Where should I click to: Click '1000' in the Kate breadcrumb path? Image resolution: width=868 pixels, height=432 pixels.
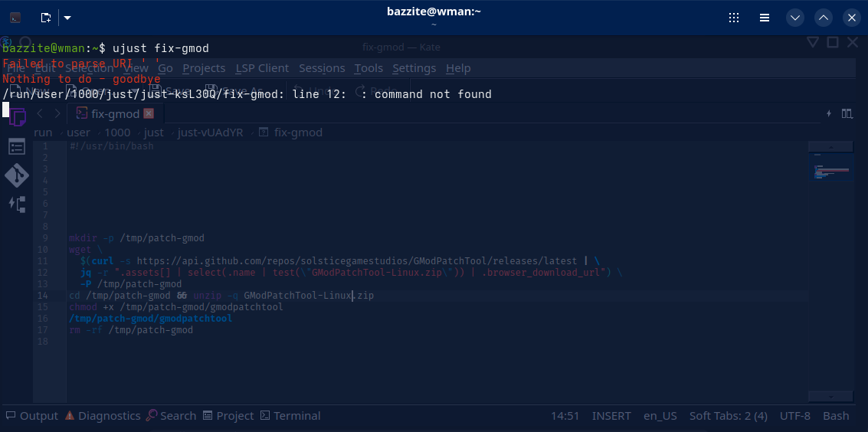(x=117, y=133)
